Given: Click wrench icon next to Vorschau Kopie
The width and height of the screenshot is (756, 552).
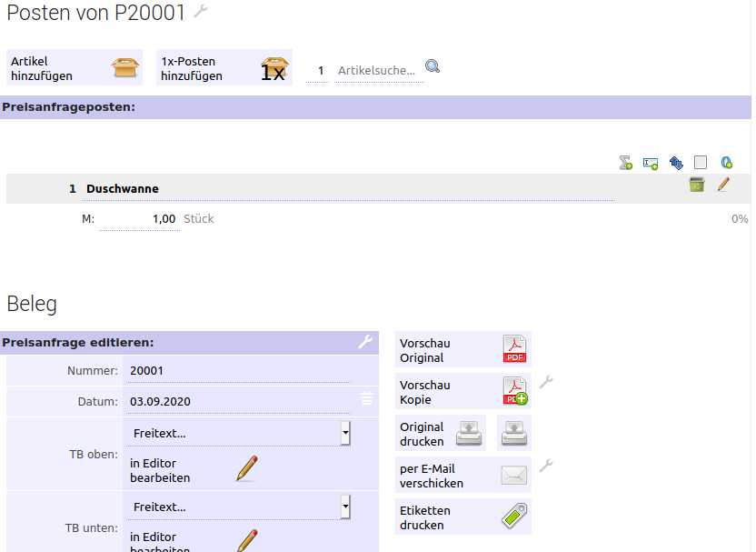Looking at the screenshot, I should tap(546, 382).
